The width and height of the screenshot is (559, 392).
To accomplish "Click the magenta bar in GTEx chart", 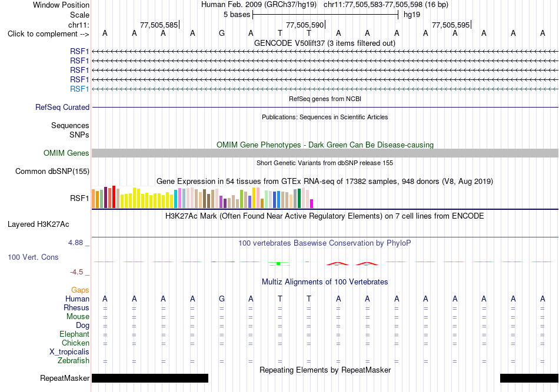I will [312, 204].
